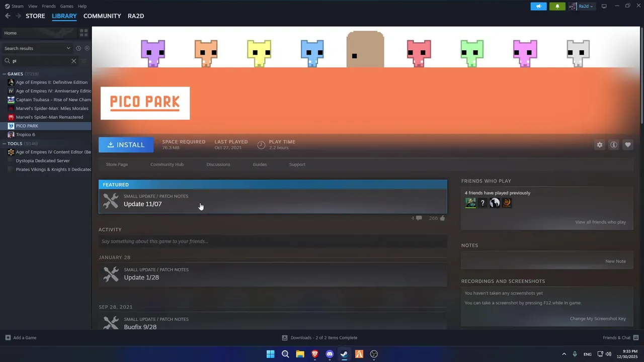Viewport: 644px width, 362px height.
Task: Go forward with the right arrow
Action: pos(18,16)
